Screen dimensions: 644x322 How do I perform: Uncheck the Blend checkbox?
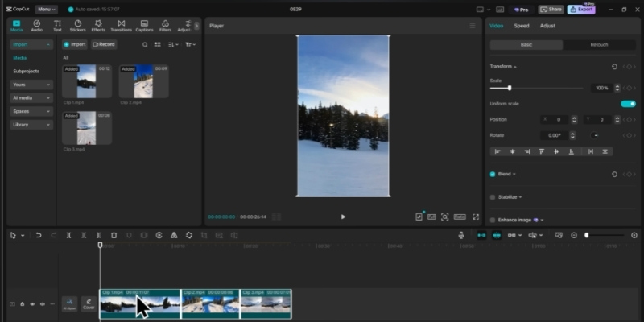[x=493, y=174]
